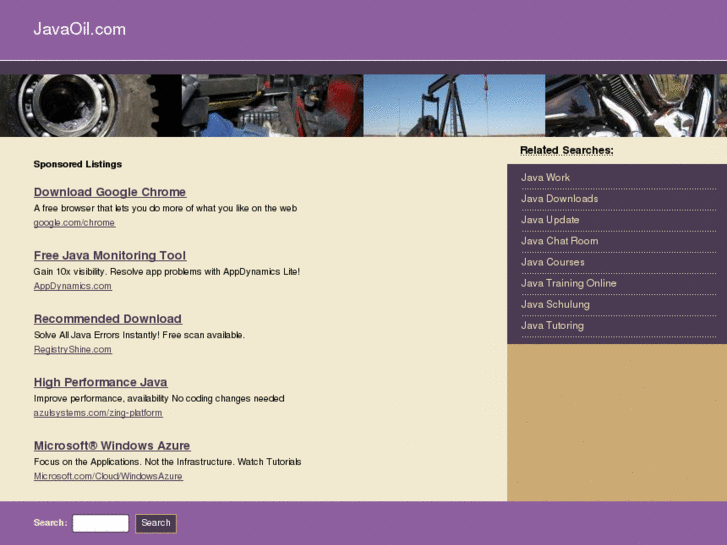Click the 'Improve performance, availability' description
Image resolution: width=727 pixels, height=545 pixels.
(159, 398)
